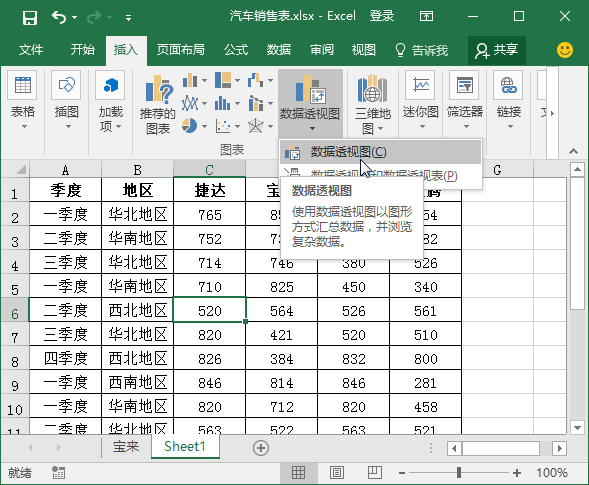The height and width of the screenshot is (485, 589).
Task: Insert a waterfall or stock chart
Action: pyautogui.click(x=255, y=80)
